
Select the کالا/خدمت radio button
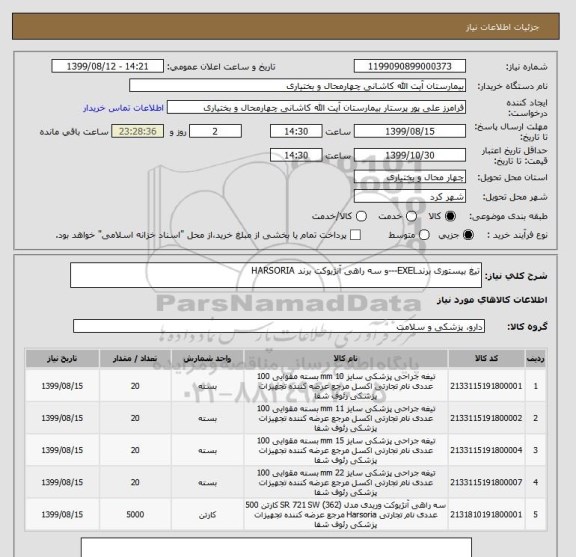pos(361,216)
